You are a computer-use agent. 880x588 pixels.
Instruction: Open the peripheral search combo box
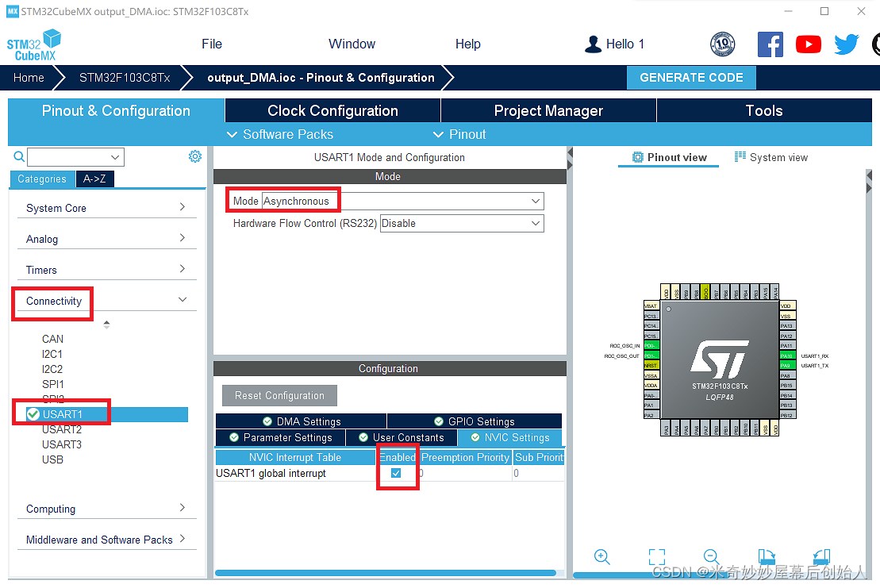(75, 157)
